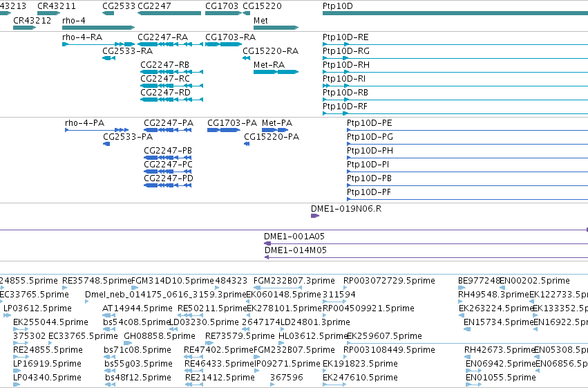The width and height of the screenshot is (588, 388).
Task: Select EST EN01055.5prime
Action: pyautogui.click(x=501, y=378)
